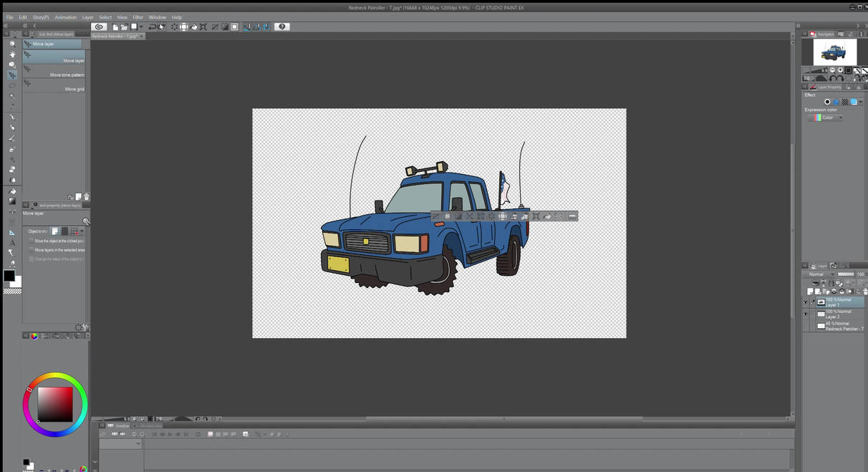The image size is (868, 472).
Task: Open the color wheel panel tab
Action: coord(34,335)
